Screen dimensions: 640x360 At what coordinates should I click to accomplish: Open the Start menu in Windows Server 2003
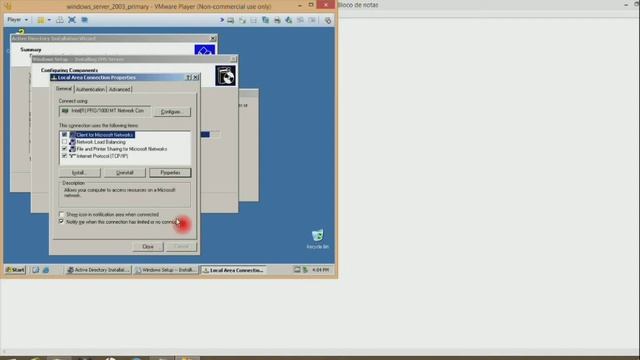pos(16,270)
